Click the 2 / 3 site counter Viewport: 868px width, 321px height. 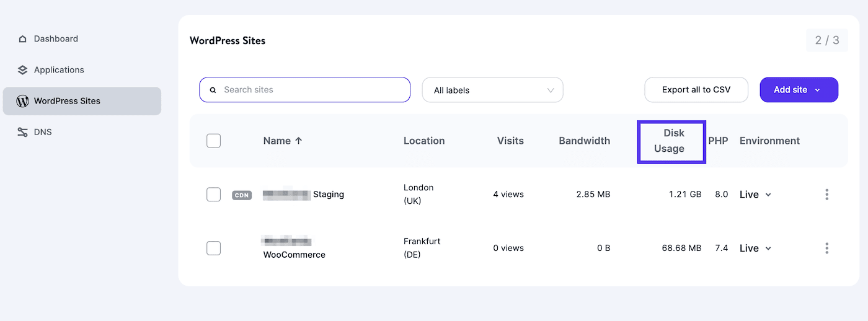pos(827,40)
